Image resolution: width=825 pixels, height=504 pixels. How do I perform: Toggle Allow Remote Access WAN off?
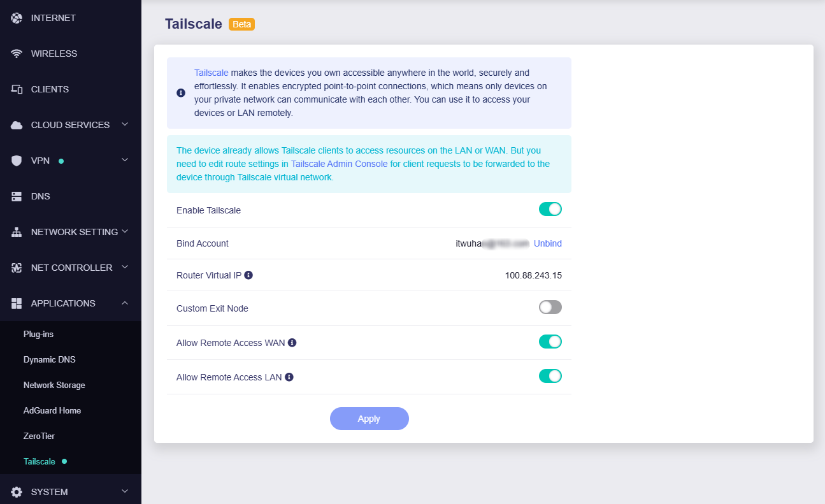(550, 342)
